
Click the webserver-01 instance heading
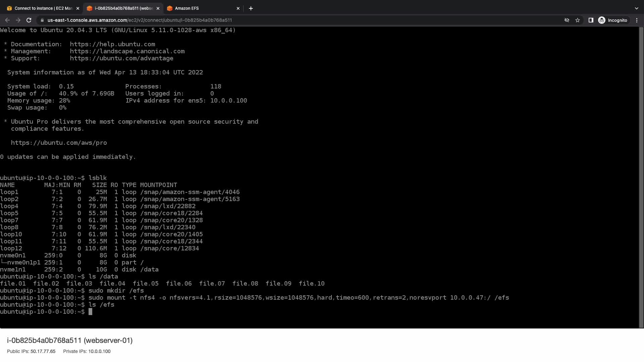point(70,341)
